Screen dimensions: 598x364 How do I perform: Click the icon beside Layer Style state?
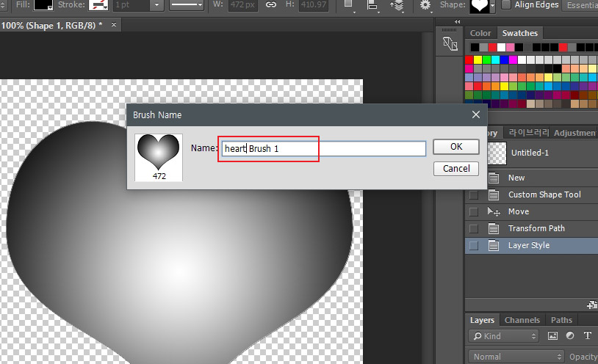pyautogui.click(x=494, y=245)
